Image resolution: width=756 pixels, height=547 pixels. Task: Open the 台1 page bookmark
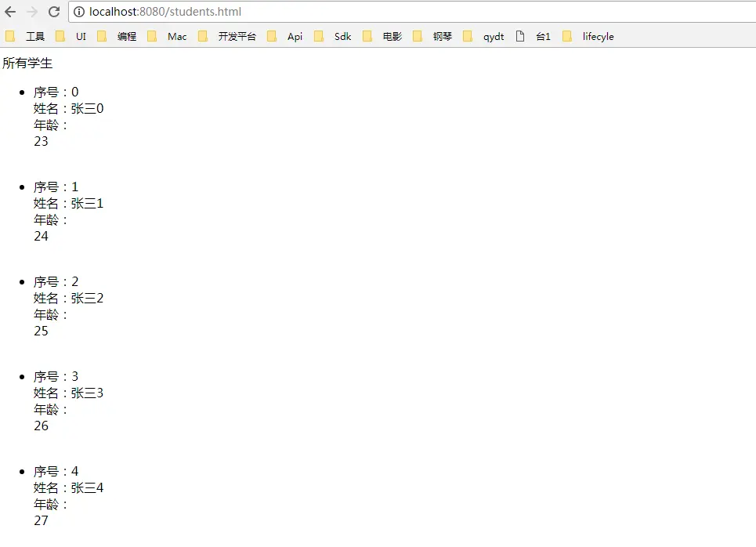[533, 36]
